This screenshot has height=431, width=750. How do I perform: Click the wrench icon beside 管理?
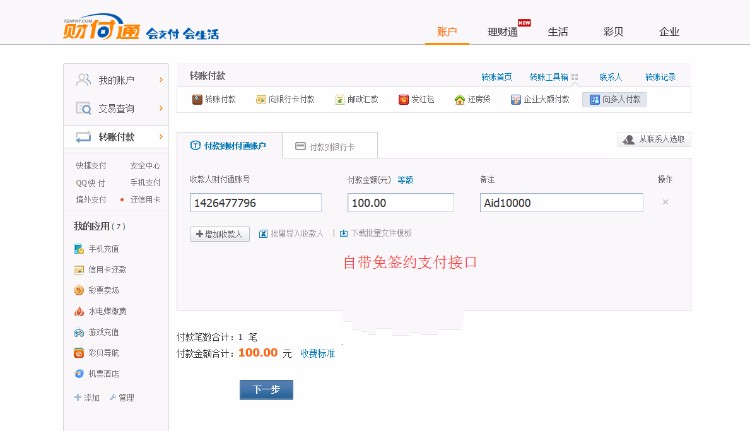(112, 397)
